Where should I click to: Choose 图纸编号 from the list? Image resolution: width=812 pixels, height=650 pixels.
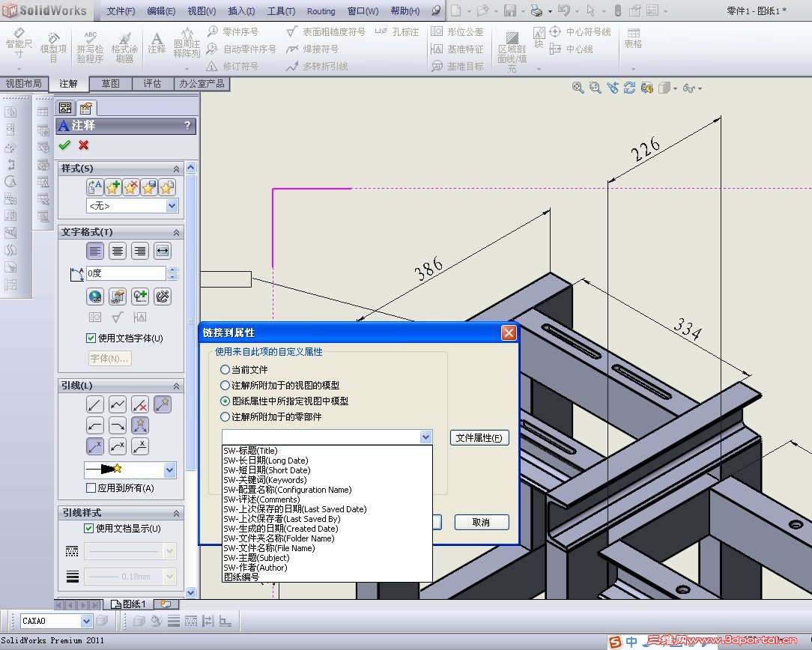tap(327, 577)
